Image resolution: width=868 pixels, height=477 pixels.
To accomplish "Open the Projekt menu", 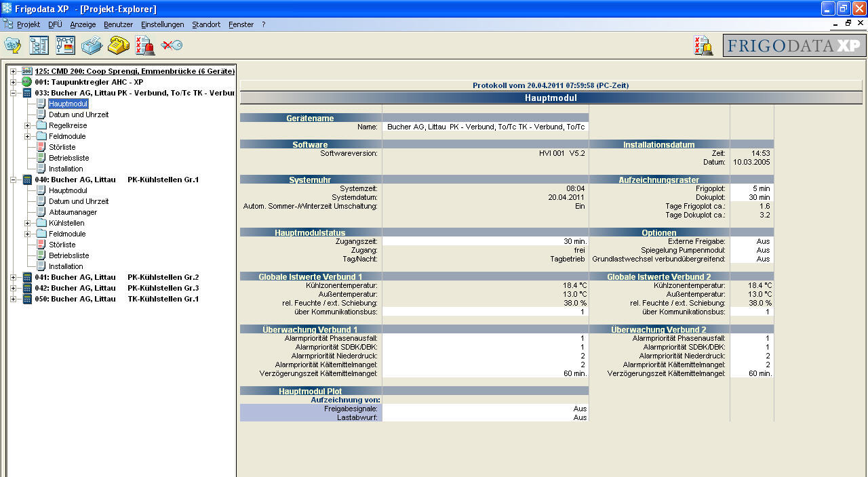I will click(28, 24).
